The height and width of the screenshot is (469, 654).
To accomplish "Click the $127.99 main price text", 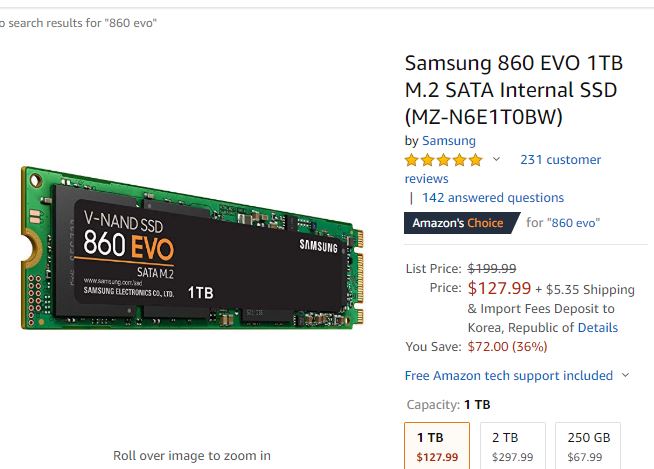I will pos(499,289).
